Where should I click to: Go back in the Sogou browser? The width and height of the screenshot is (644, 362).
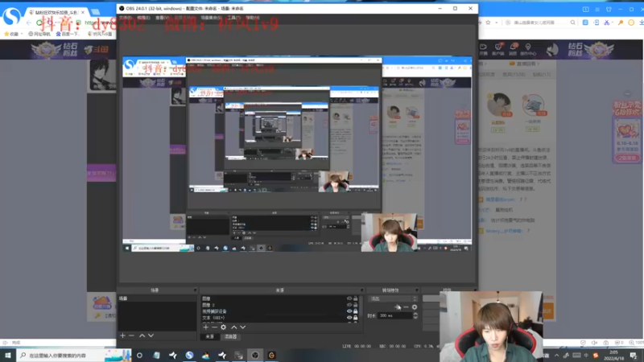[28, 23]
